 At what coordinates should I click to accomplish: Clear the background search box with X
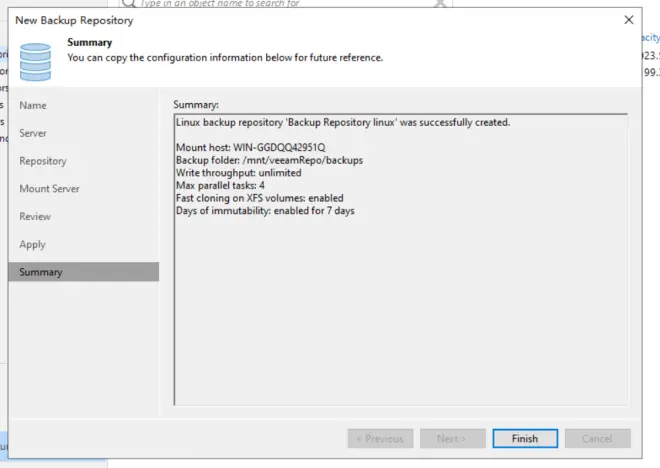pyautogui.click(x=440, y=3)
